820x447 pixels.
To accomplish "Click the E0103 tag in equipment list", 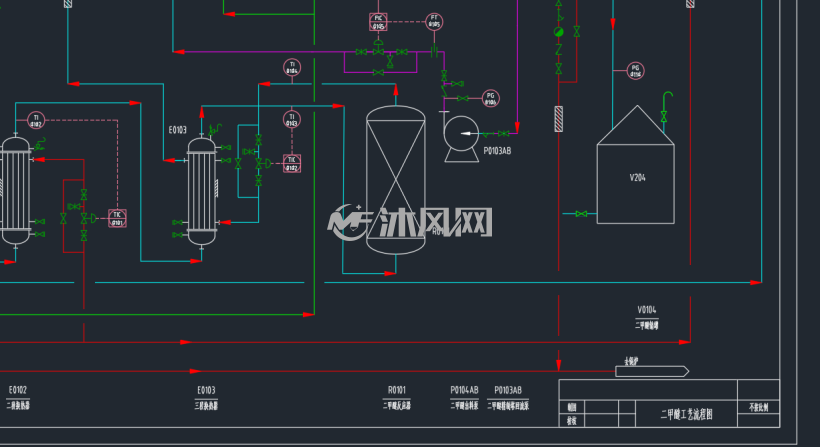I will pyautogui.click(x=206, y=390).
